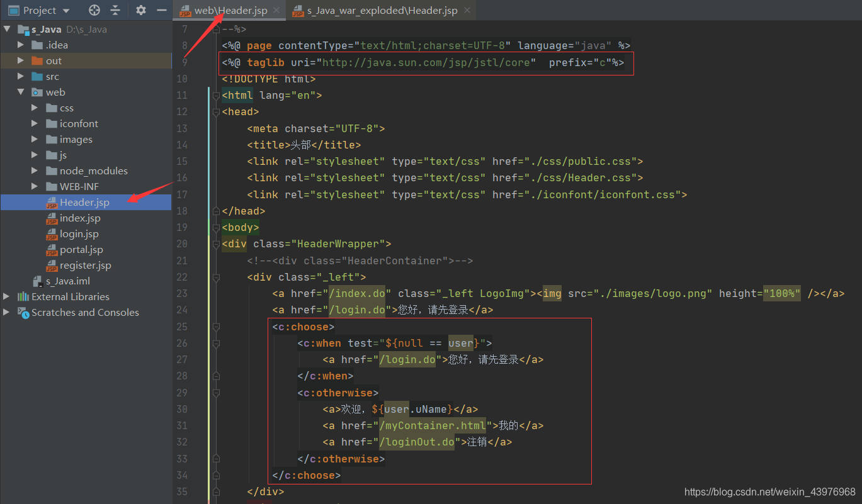The width and height of the screenshot is (862, 504).
Task: Click the .idea folder icon
Action: (37, 45)
